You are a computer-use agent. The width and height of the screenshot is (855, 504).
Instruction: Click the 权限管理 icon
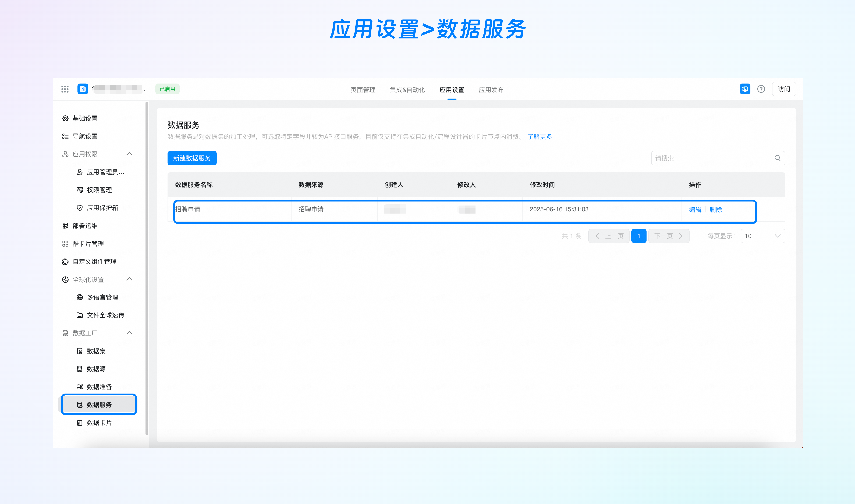80,190
